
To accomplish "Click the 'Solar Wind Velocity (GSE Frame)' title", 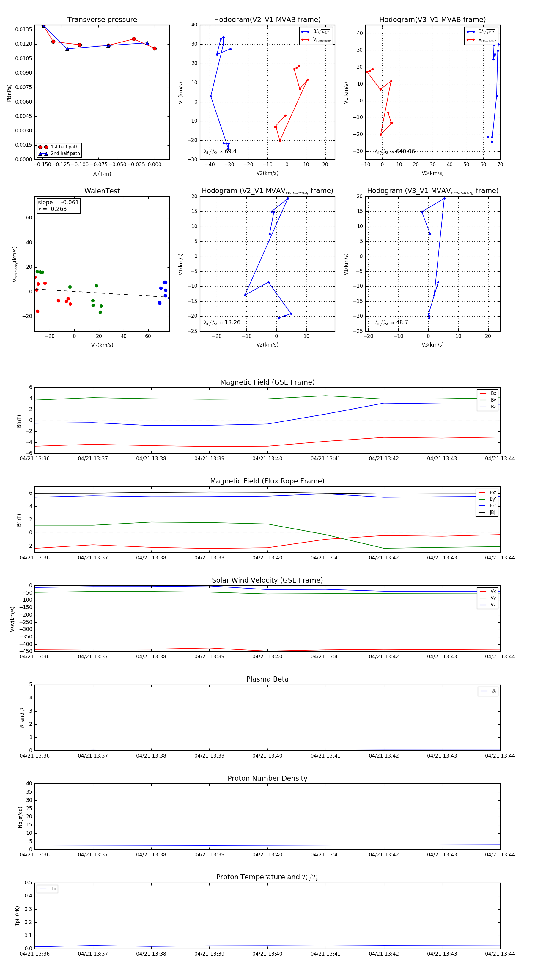I will click(x=267, y=580).
